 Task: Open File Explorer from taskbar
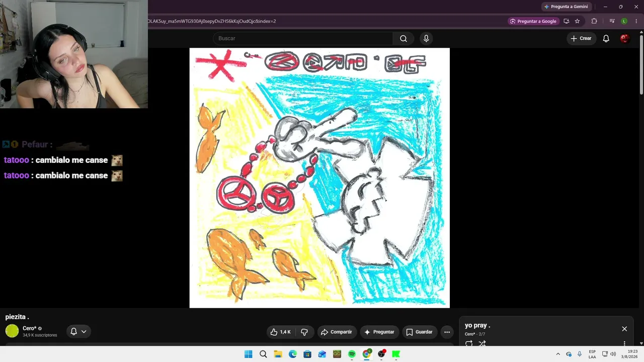click(x=278, y=354)
